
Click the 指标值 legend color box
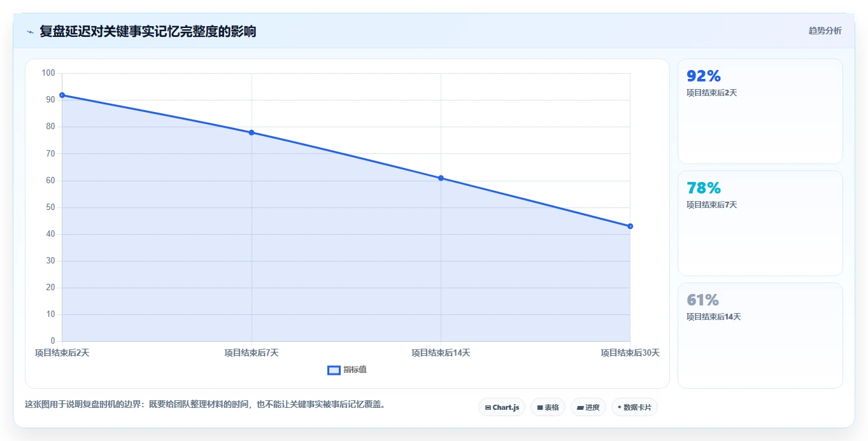(334, 370)
